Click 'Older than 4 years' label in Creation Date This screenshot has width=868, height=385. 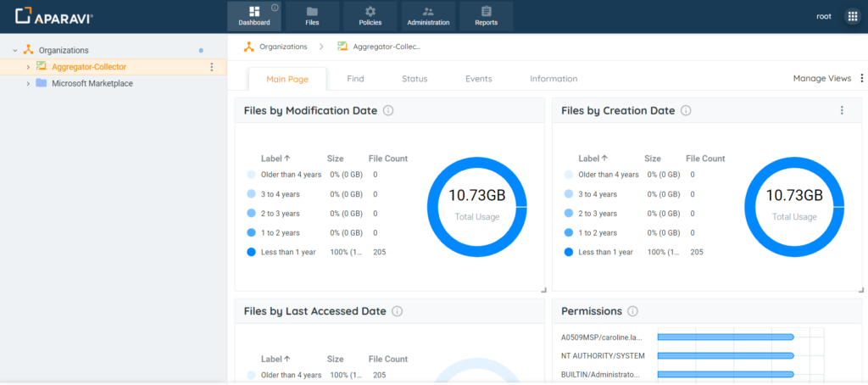coord(609,175)
